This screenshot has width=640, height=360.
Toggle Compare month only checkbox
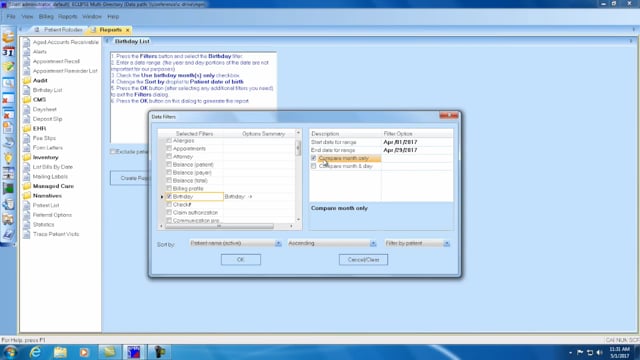313,158
